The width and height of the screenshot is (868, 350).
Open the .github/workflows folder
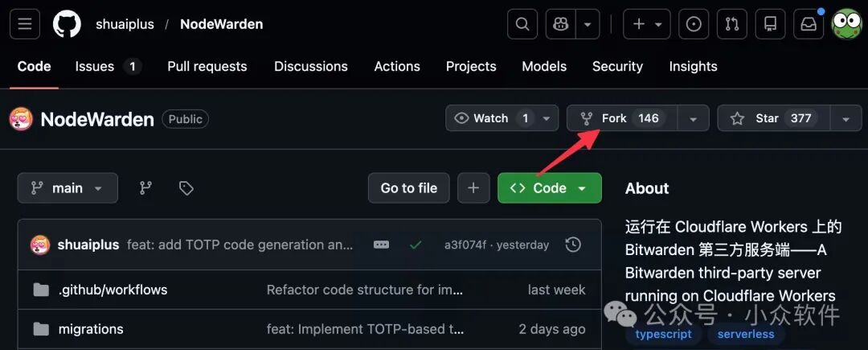[x=113, y=290]
